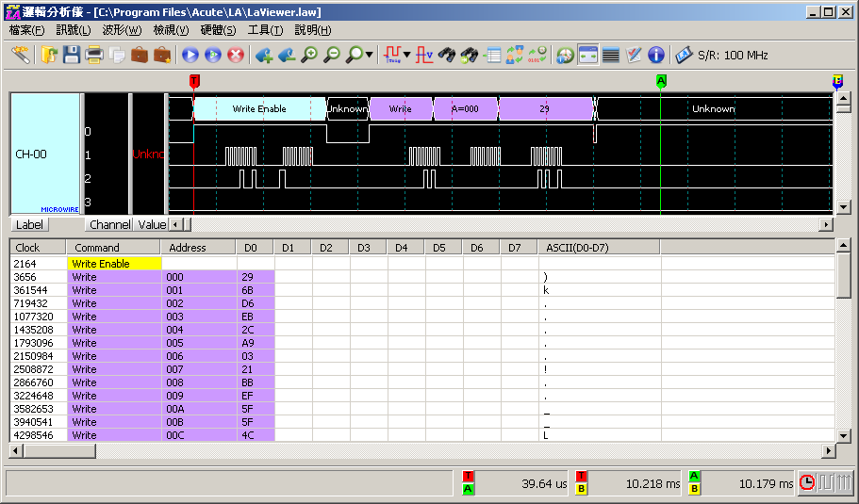Click the blue information icon
859x504 pixels.
pyautogui.click(x=655, y=55)
